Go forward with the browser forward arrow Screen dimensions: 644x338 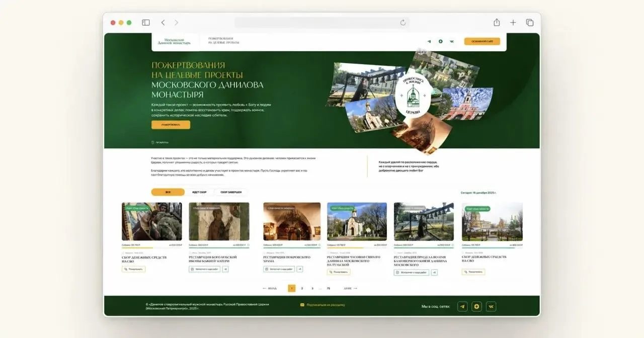176,23
